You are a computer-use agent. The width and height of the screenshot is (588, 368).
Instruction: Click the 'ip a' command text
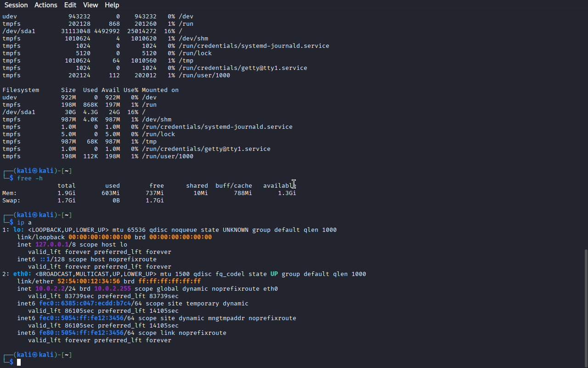(x=24, y=223)
